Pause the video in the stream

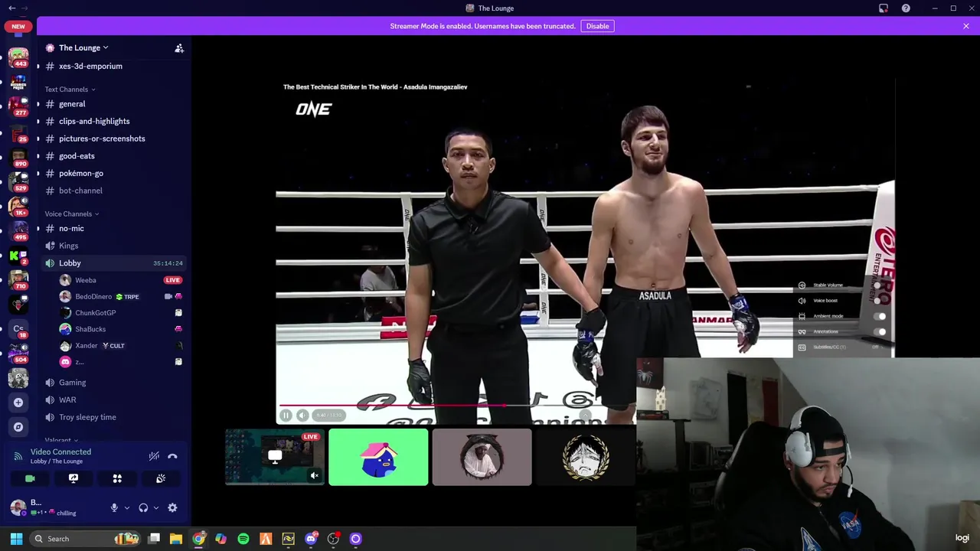pos(286,415)
